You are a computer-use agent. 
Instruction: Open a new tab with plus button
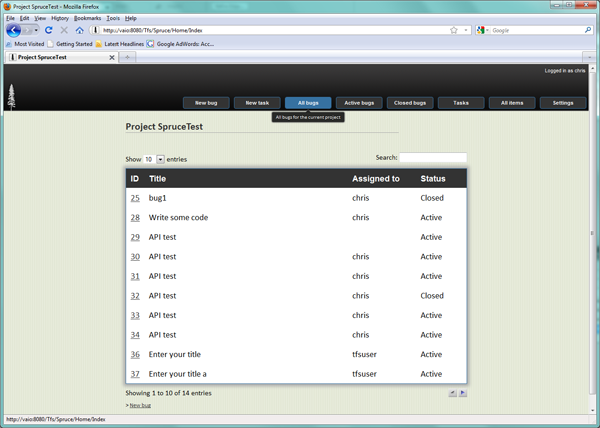coord(127,57)
